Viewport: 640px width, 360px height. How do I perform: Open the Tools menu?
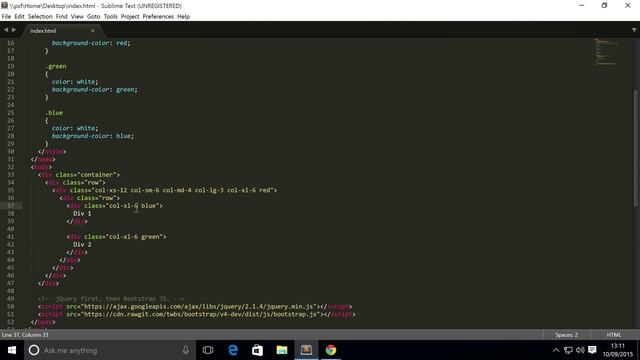[x=110, y=17]
